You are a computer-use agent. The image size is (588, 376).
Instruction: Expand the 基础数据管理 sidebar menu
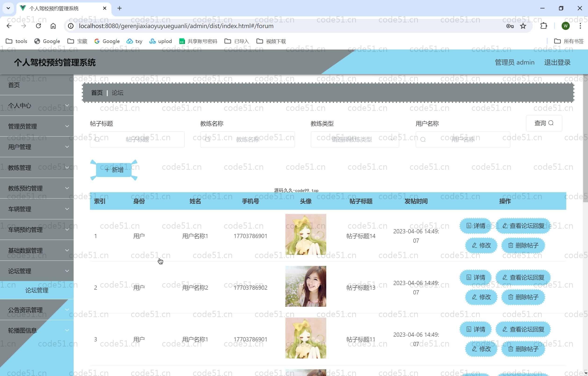(x=37, y=250)
